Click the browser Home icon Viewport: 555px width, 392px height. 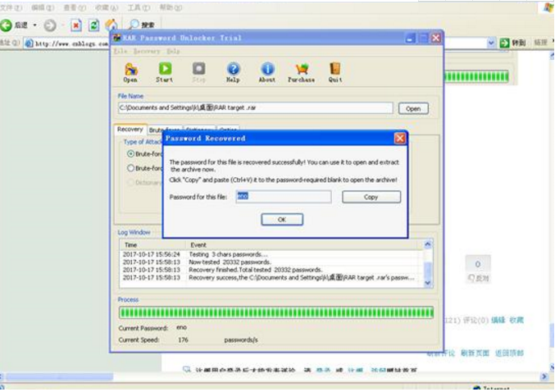pos(111,25)
